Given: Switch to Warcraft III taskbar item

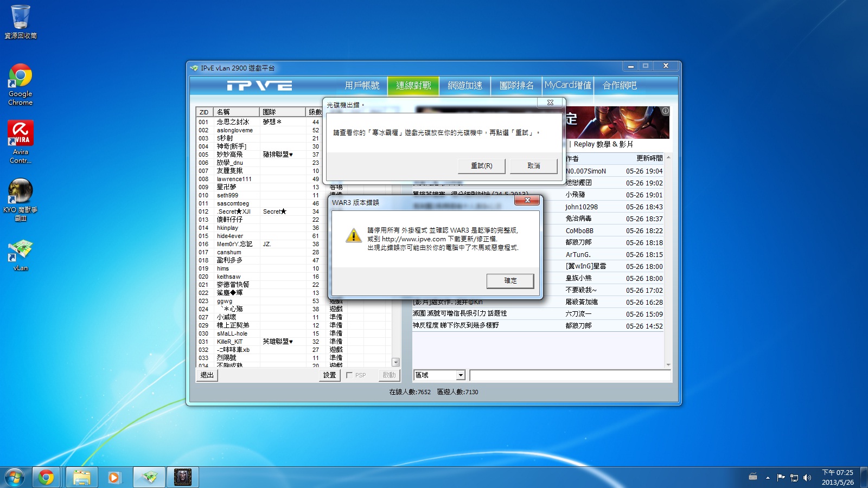Looking at the screenshot, I should point(183,477).
